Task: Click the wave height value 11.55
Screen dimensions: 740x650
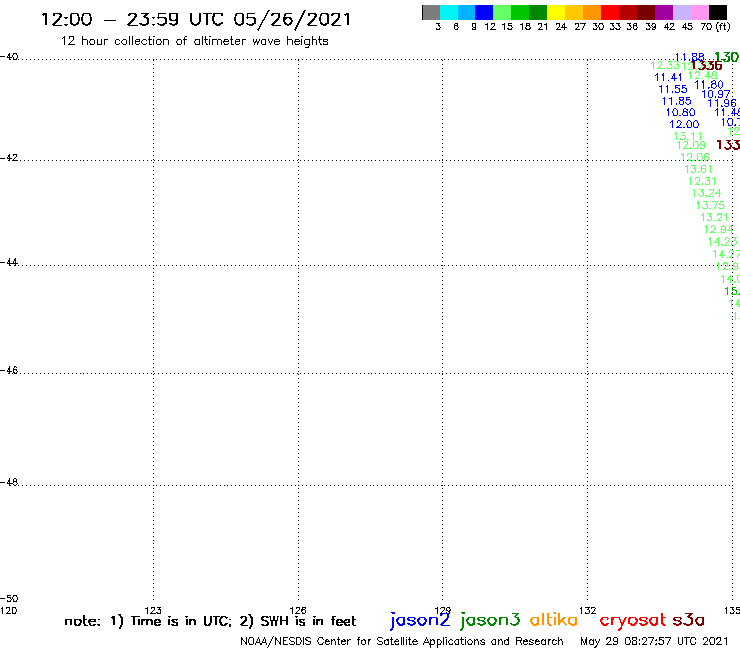Action: click(x=673, y=89)
